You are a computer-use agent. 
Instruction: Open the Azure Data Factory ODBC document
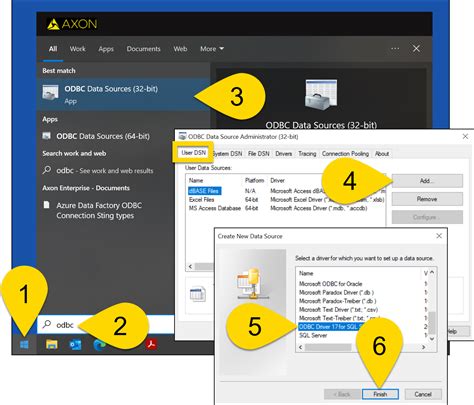99,210
